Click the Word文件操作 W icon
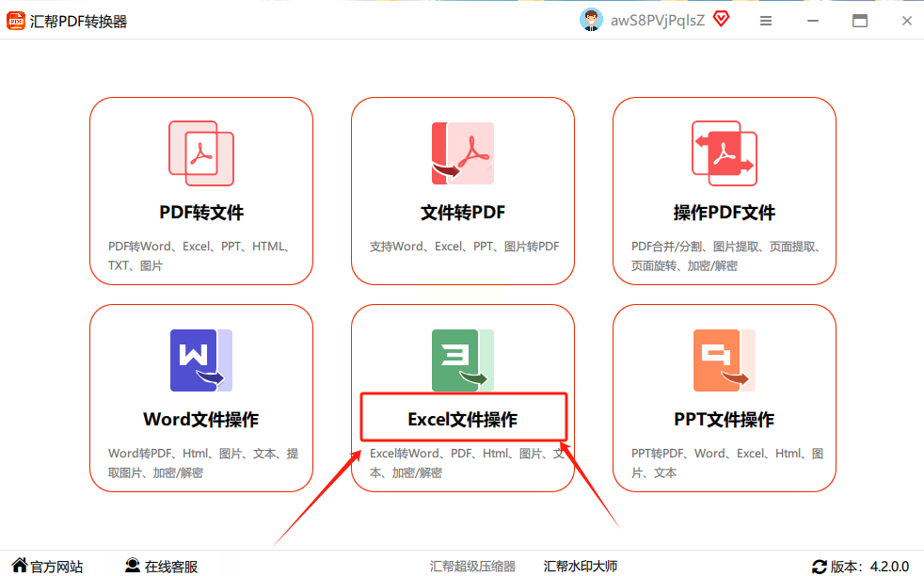The image size is (924, 576). coord(201,360)
